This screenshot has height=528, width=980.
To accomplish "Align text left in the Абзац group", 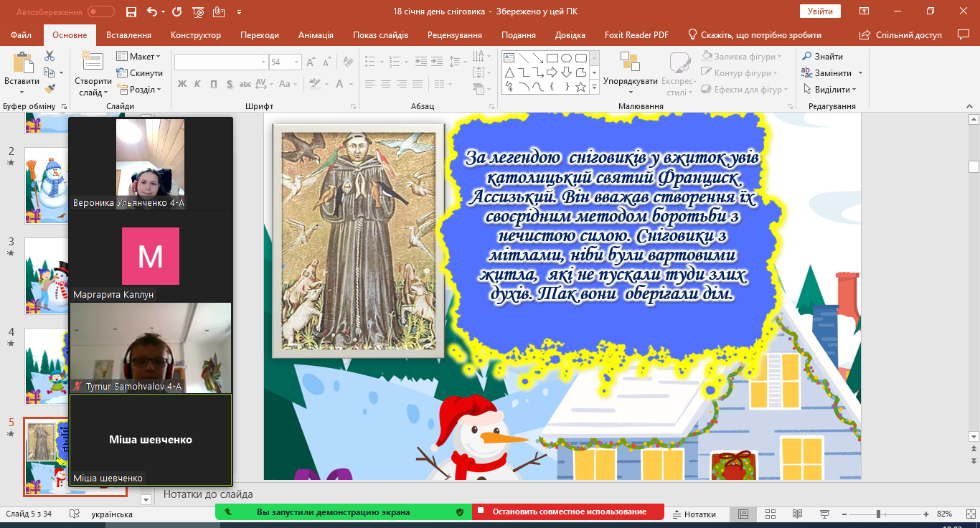I will pyautogui.click(x=370, y=84).
